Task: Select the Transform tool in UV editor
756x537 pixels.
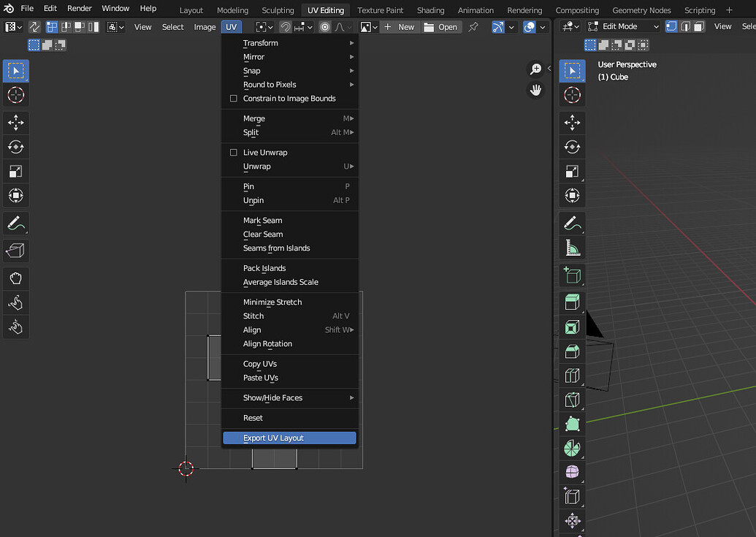Action: (16, 195)
